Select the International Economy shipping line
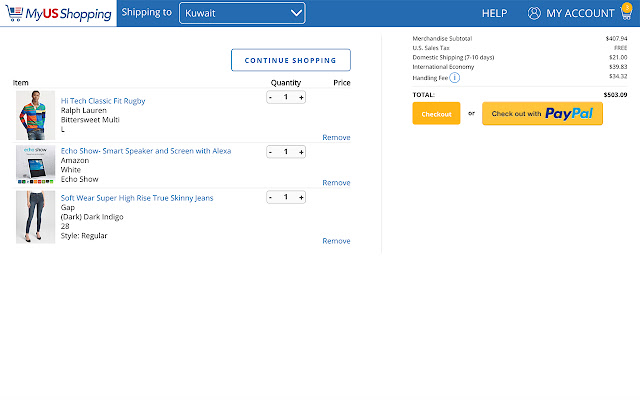The width and height of the screenshot is (640, 400). coord(520,67)
